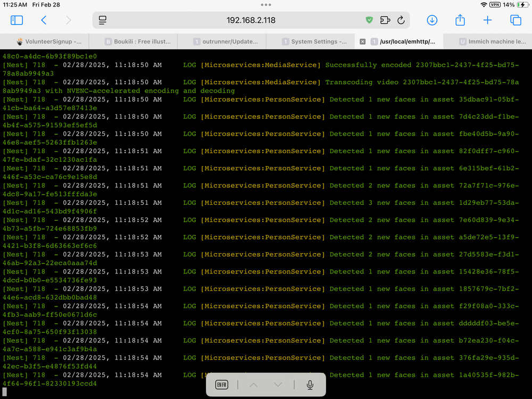532x399 pixels.
Task: Click the terminal cursor block at bottom
Action: point(4,392)
